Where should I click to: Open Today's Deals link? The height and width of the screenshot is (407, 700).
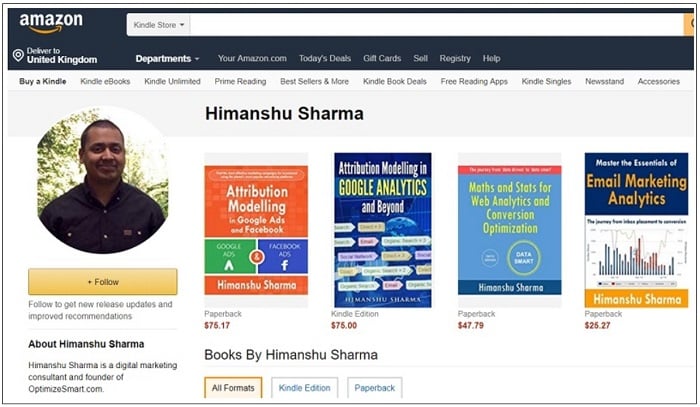[x=325, y=58]
